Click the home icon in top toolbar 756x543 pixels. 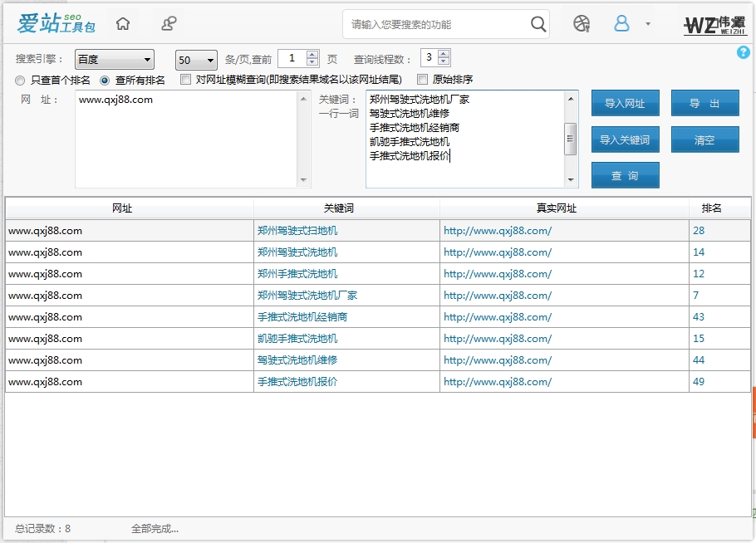pyautogui.click(x=123, y=23)
